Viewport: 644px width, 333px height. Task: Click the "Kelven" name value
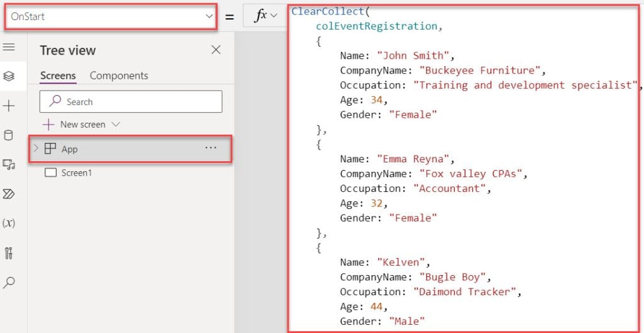(401, 262)
